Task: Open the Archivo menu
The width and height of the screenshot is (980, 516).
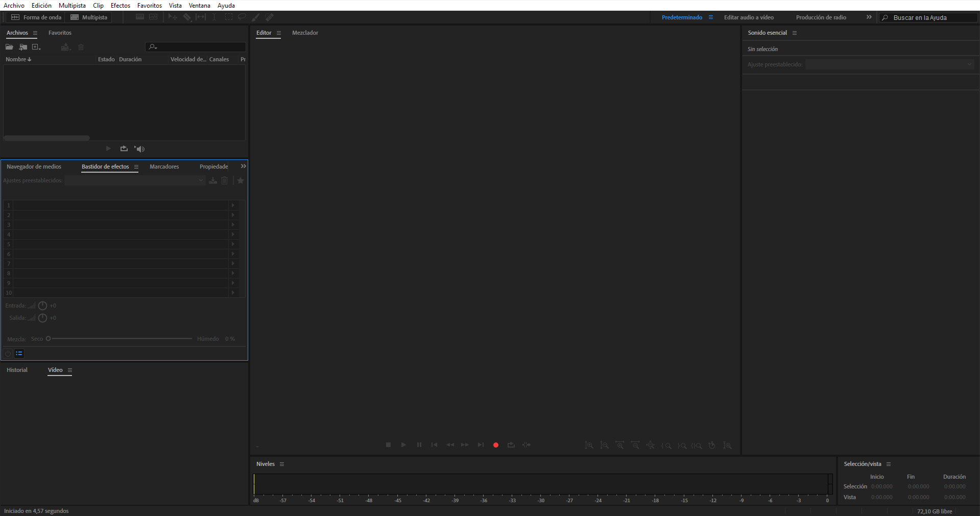Action: click(x=14, y=6)
